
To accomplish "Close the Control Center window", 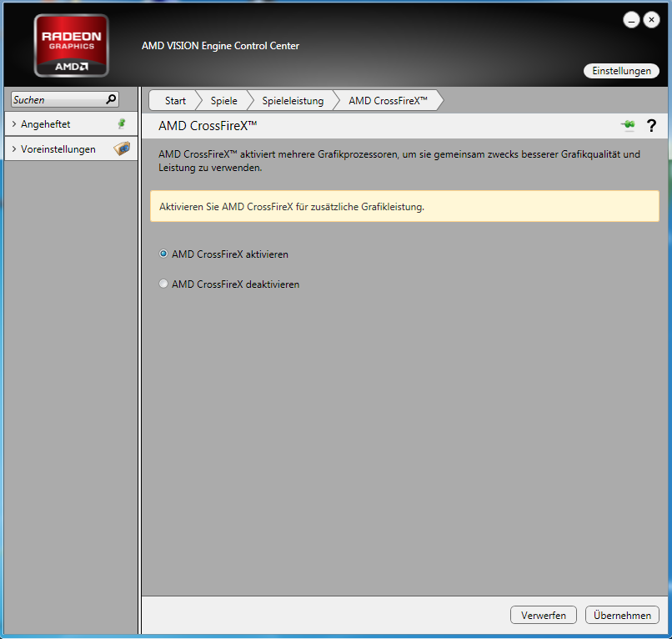I will 651,20.
